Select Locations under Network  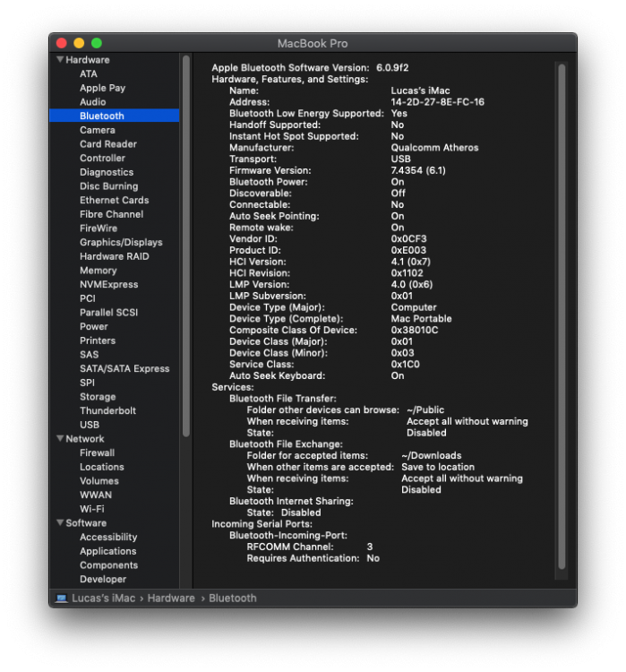(x=102, y=467)
